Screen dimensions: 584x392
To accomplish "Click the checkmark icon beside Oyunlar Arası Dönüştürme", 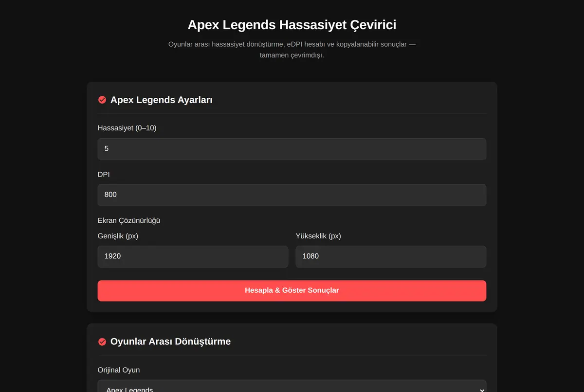I will pos(102,341).
